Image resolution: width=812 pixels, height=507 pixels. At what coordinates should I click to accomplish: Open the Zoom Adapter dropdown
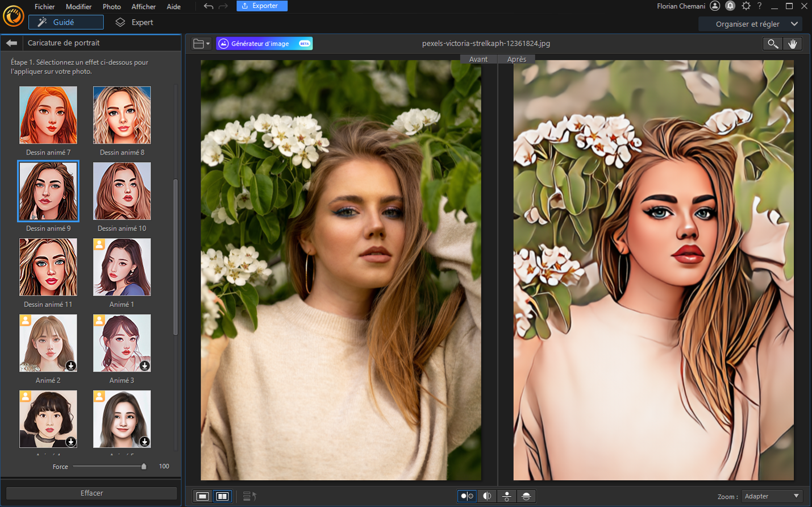click(772, 496)
